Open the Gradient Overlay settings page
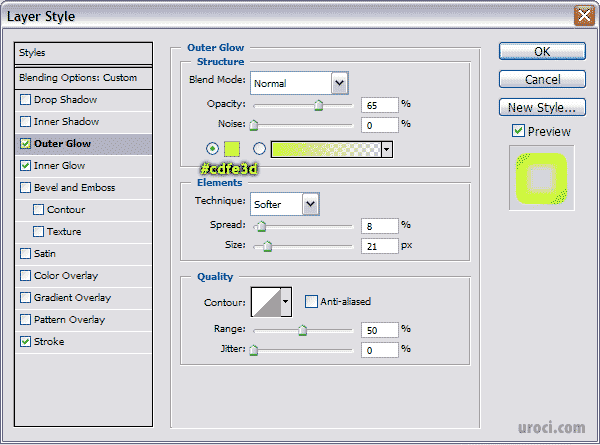Image resolution: width=600 pixels, height=445 pixels. pyautogui.click(x=73, y=298)
